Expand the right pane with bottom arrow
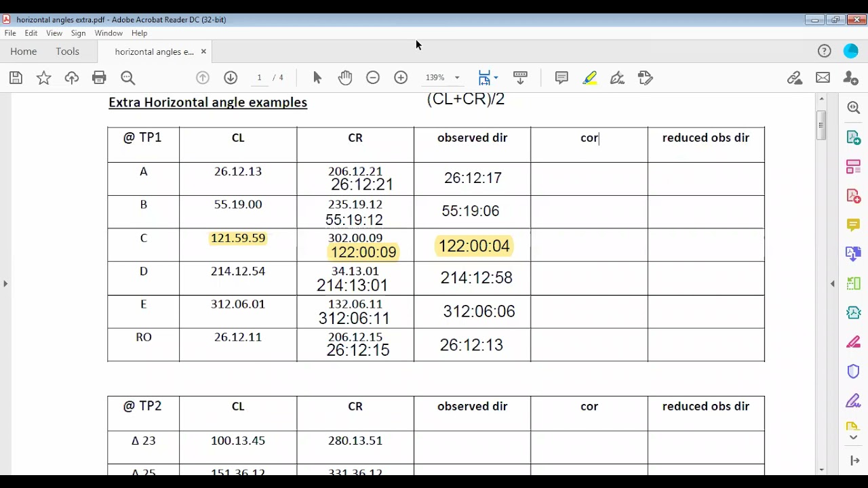The height and width of the screenshot is (488, 868). 854,461
